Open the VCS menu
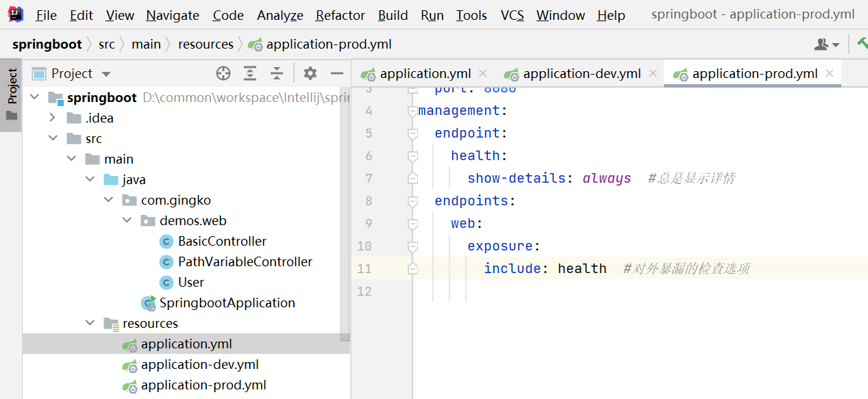The height and width of the screenshot is (399, 868). point(512,15)
